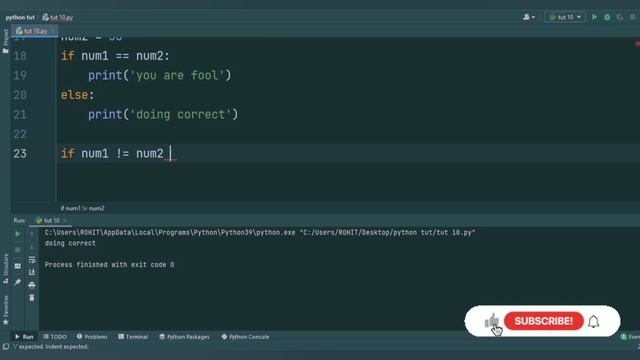Place cursor on the else: line
The height and width of the screenshot is (360, 640).
pos(78,95)
